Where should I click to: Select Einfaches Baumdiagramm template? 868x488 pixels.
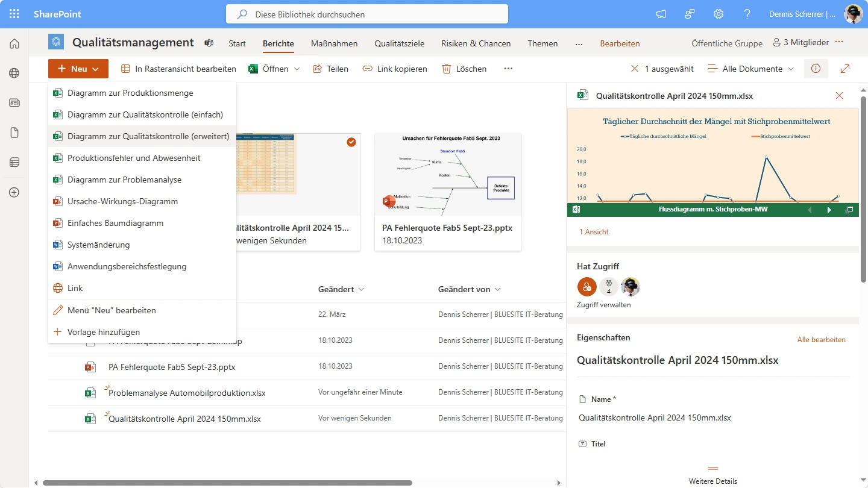(142, 223)
